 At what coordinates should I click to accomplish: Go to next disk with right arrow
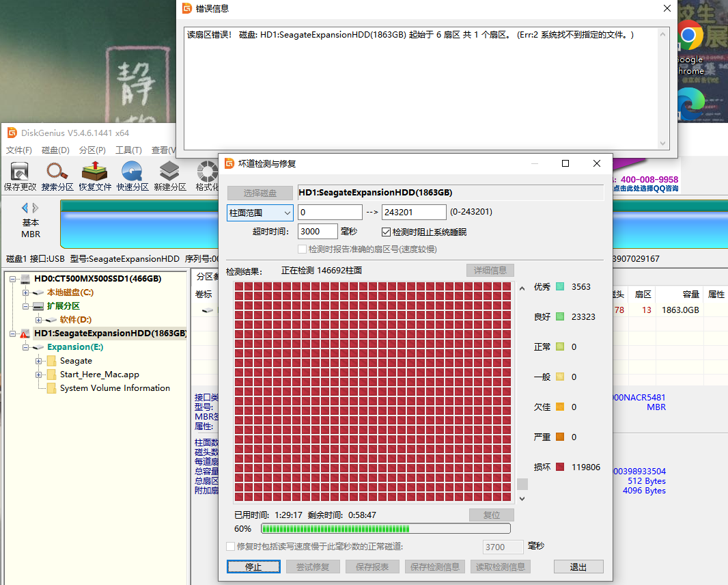[36, 208]
